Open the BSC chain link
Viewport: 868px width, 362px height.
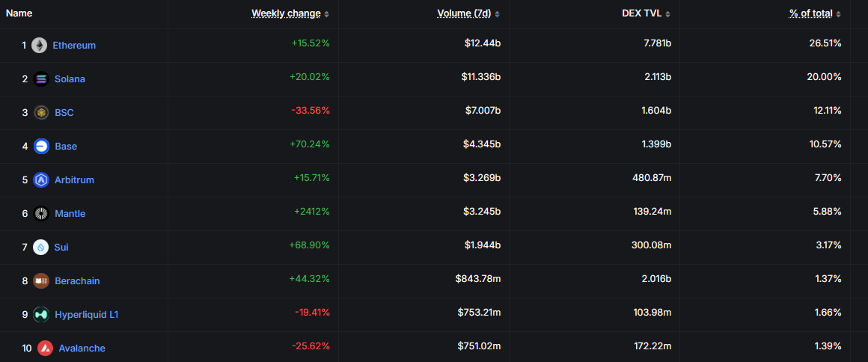coord(64,113)
